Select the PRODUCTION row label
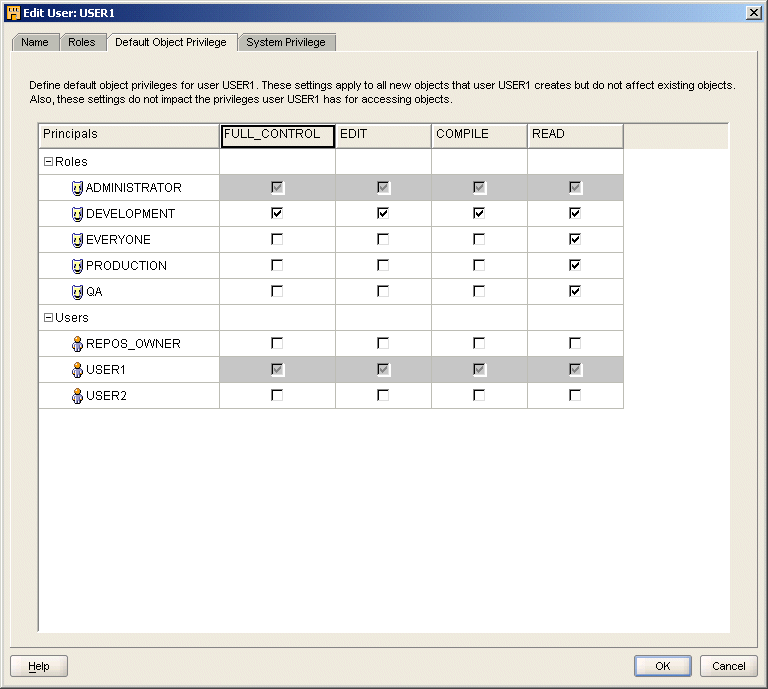Viewport: 768px width, 689px height. 126,266
